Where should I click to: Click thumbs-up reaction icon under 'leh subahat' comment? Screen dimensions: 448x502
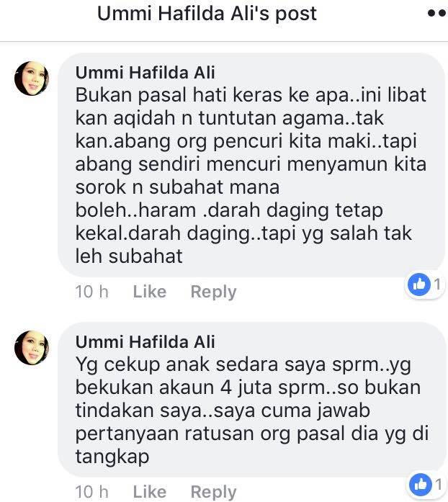coord(419,284)
